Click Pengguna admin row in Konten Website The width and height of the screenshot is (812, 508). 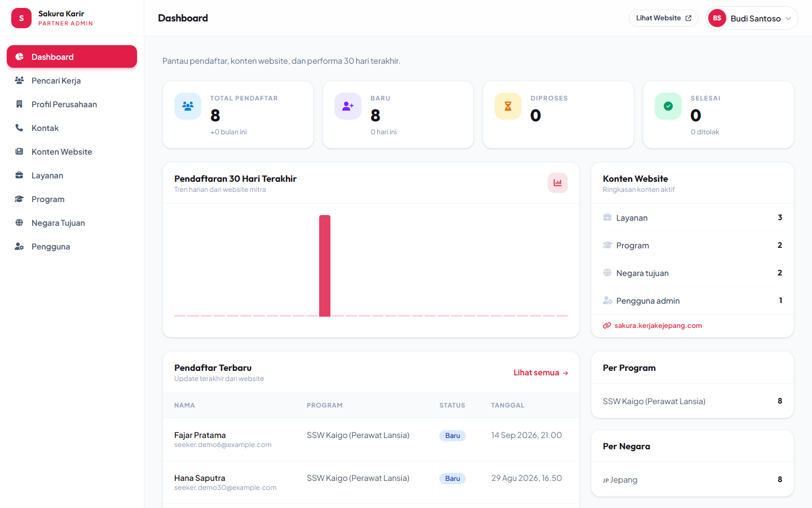pyautogui.click(x=692, y=301)
